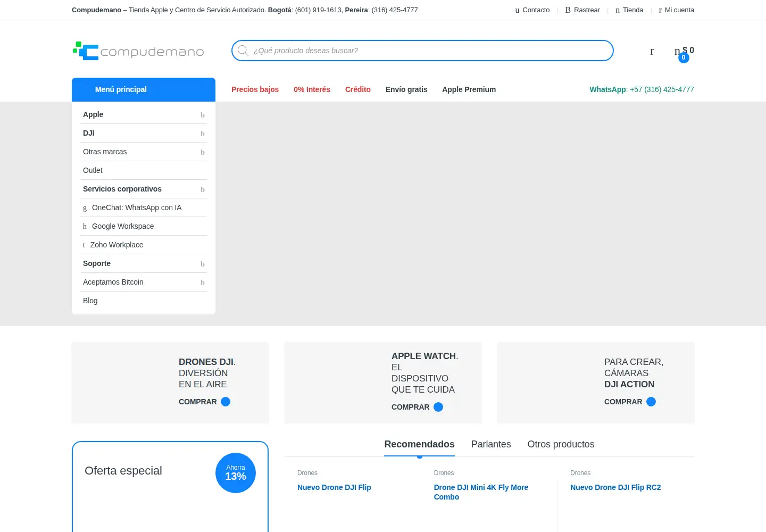Open 0% Interés link
Viewport: 766px width, 532px height.
coord(312,89)
